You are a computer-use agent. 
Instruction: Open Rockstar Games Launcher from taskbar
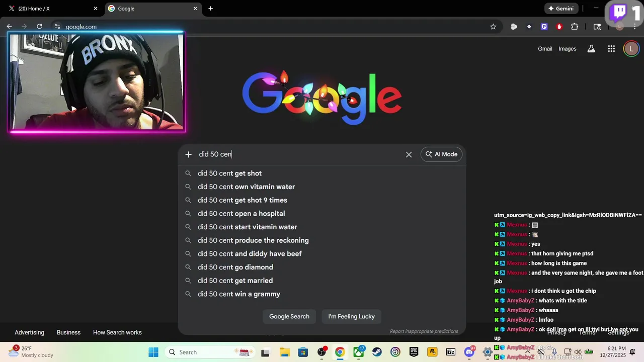click(432, 352)
